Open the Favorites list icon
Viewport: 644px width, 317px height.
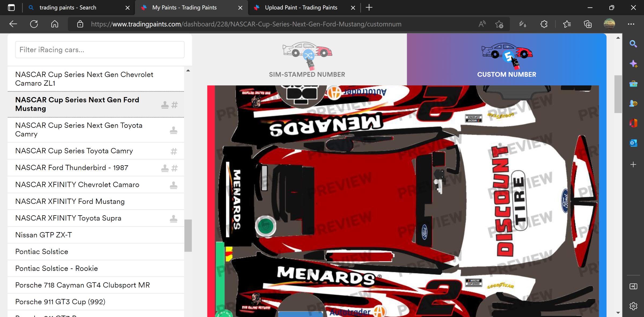[567, 24]
